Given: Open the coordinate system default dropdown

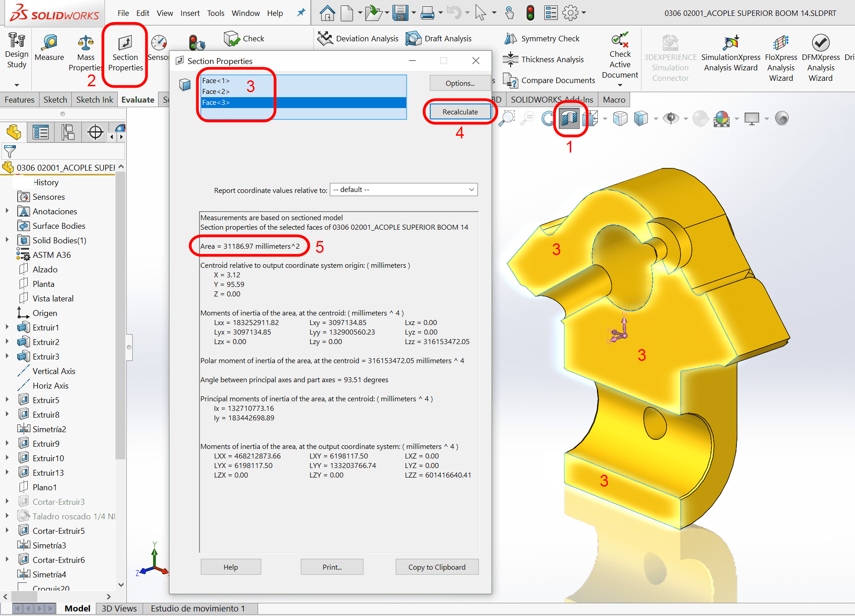Looking at the screenshot, I should coord(403,190).
